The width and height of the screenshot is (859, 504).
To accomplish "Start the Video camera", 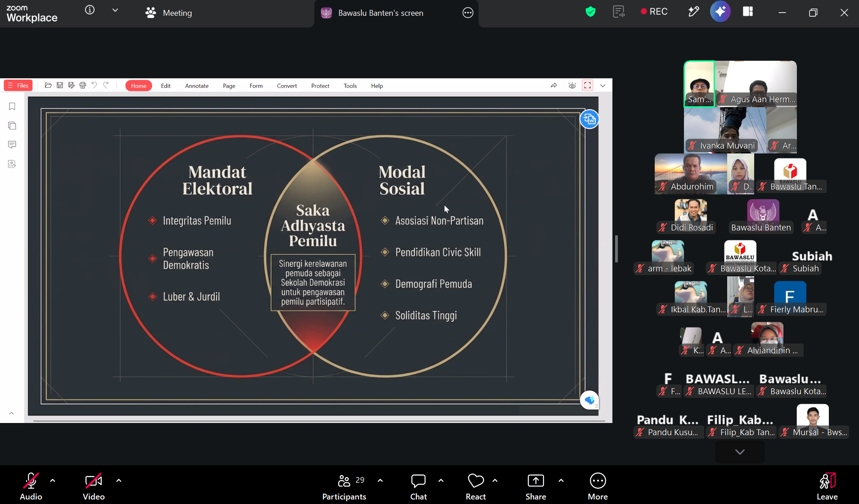I will tap(94, 486).
